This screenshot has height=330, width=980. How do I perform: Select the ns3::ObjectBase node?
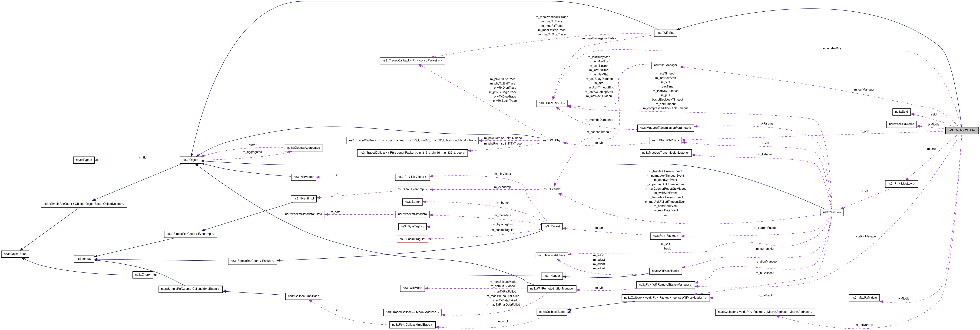coord(15,254)
